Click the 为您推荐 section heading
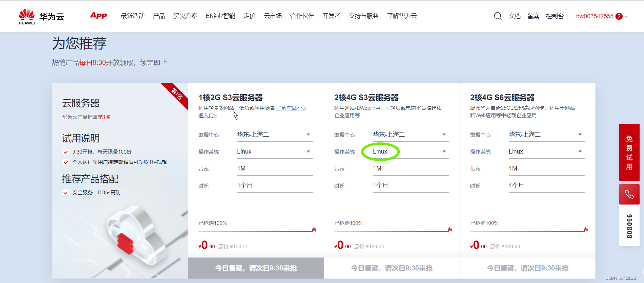This screenshot has width=644, height=283. [79, 43]
